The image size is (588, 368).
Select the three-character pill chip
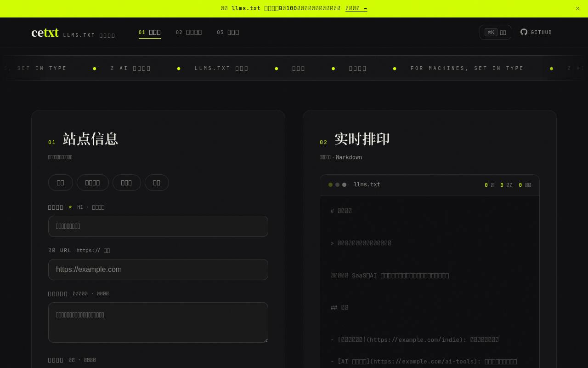tap(126, 183)
